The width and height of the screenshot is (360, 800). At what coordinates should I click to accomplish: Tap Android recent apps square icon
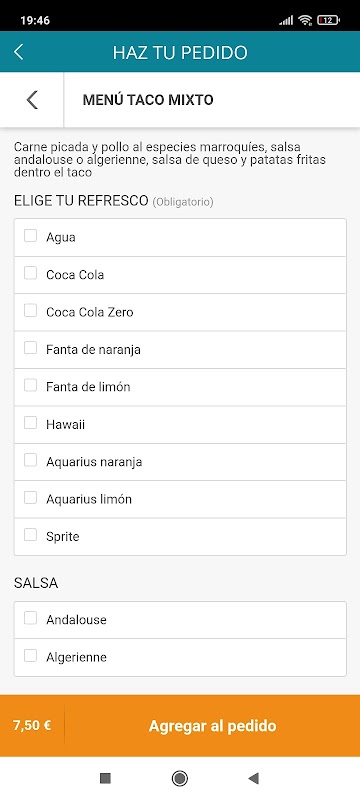pos(105,778)
